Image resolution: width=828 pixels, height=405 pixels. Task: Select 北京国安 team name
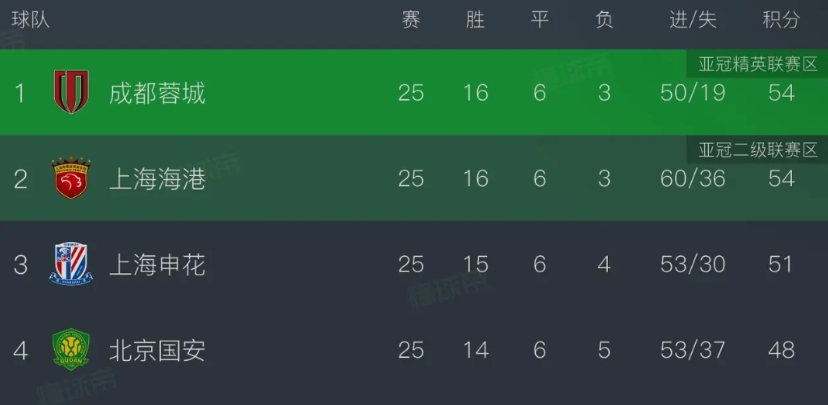coord(157,350)
